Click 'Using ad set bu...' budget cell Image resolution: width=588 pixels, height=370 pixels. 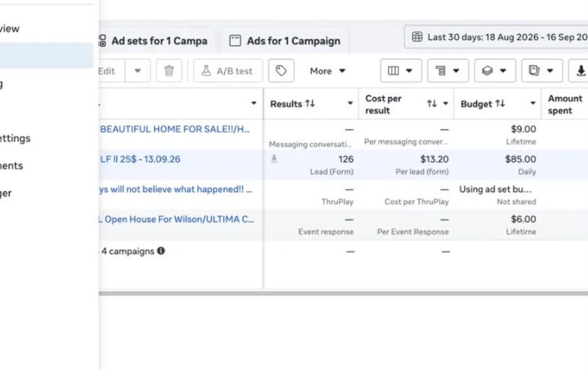495,189
